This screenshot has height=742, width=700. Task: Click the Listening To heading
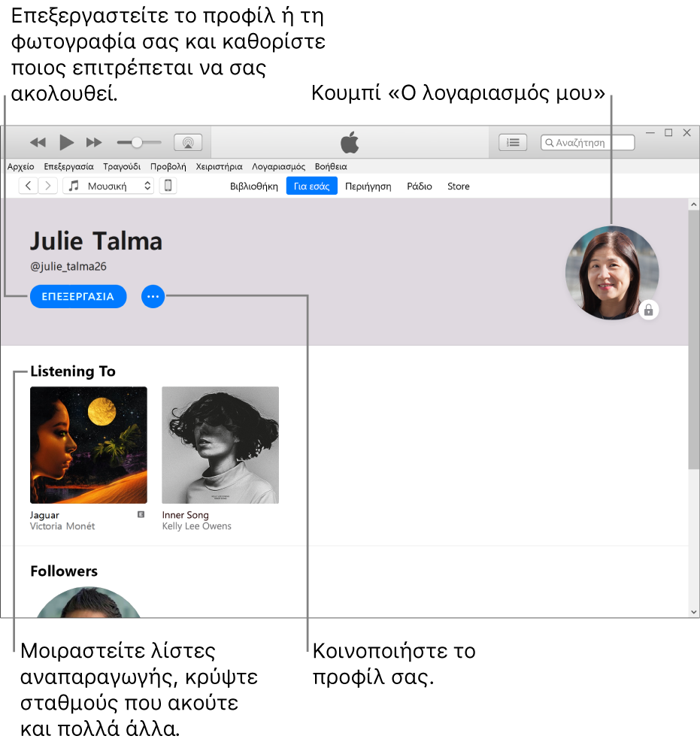pos(73,371)
